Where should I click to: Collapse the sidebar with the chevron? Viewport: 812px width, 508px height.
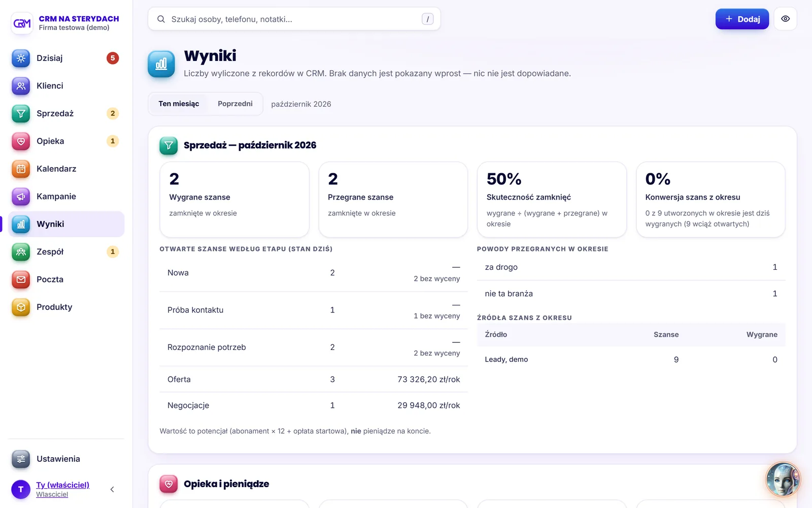tap(112, 489)
